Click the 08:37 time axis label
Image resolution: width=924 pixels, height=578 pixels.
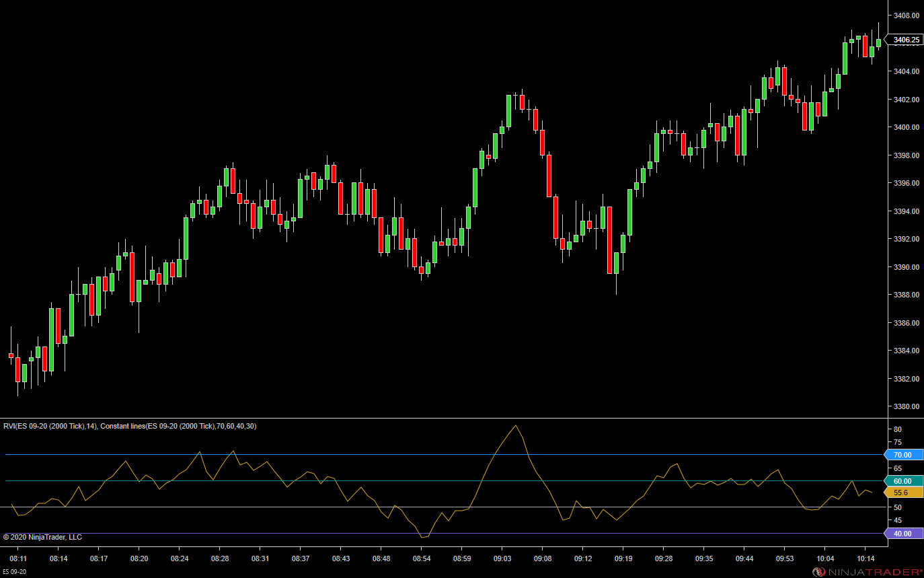pos(301,559)
